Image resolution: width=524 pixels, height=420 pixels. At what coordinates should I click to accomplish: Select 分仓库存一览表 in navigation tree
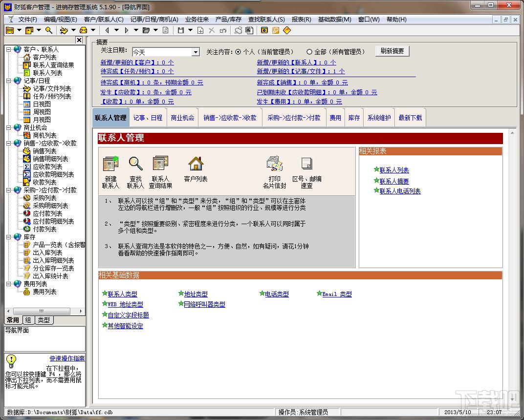[x=53, y=268]
